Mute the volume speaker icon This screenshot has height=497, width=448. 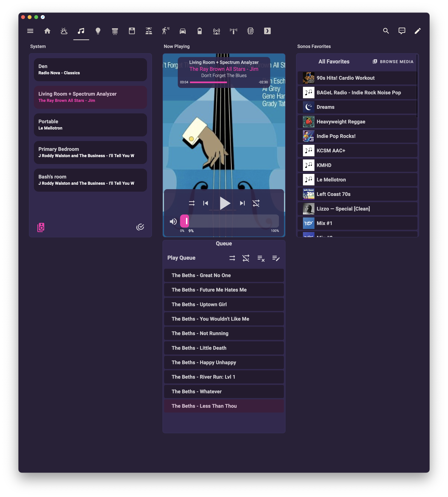click(173, 222)
